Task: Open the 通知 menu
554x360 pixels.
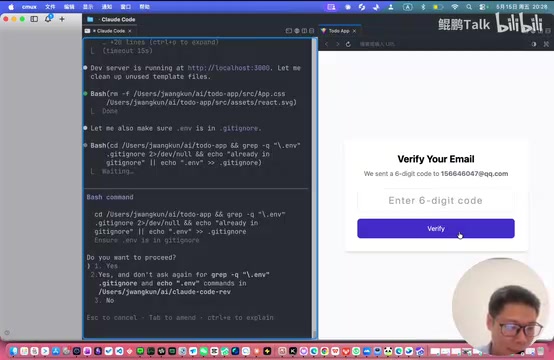Action: [107, 7]
